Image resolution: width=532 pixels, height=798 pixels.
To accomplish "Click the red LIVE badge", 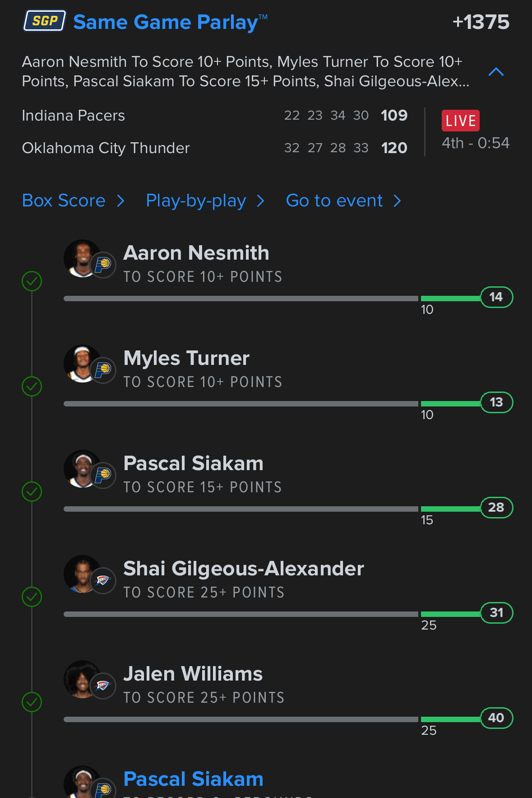I will (460, 121).
